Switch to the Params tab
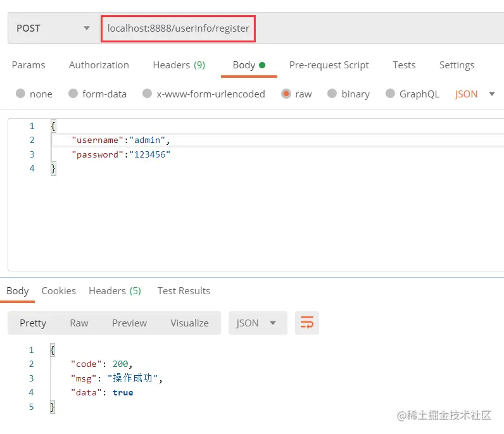Image resolution: width=504 pixels, height=434 pixels. pos(28,65)
